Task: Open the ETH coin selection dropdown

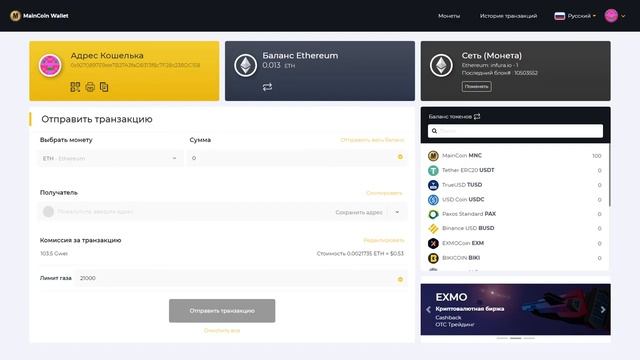Action: click(x=110, y=158)
